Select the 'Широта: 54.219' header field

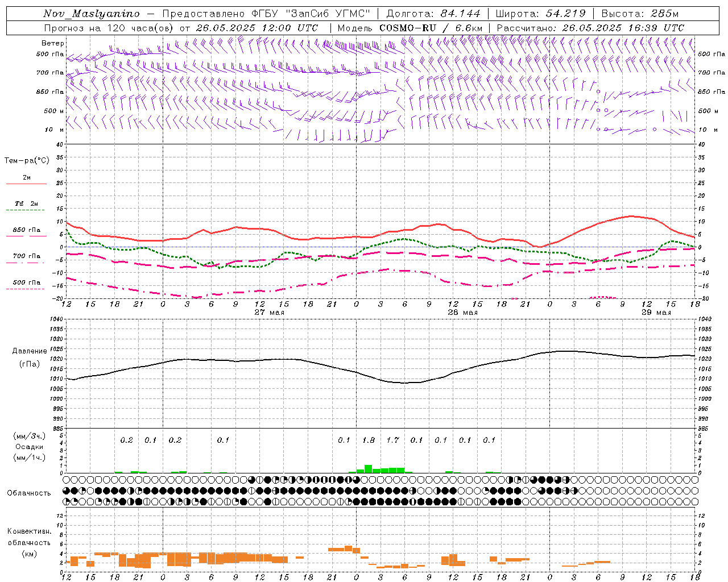(540, 14)
